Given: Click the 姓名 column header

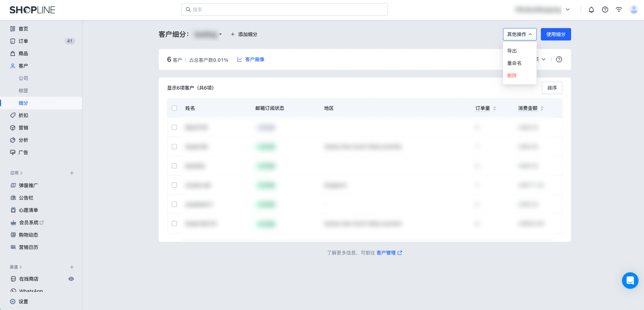Looking at the screenshot, I should coord(190,108).
